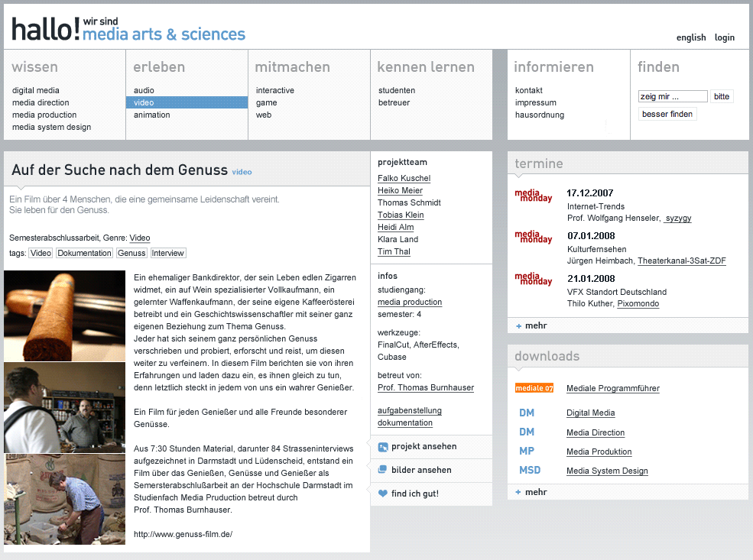
Task: Click the zeig mir search field
Action: coord(673,96)
